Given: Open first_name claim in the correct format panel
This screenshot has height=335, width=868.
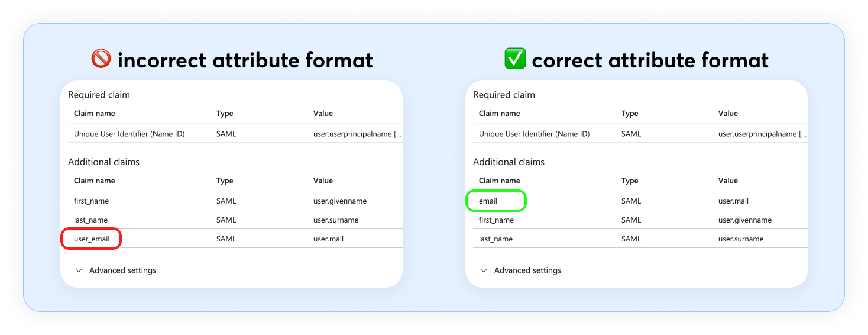Looking at the screenshot, I should (x=496, y=220).
